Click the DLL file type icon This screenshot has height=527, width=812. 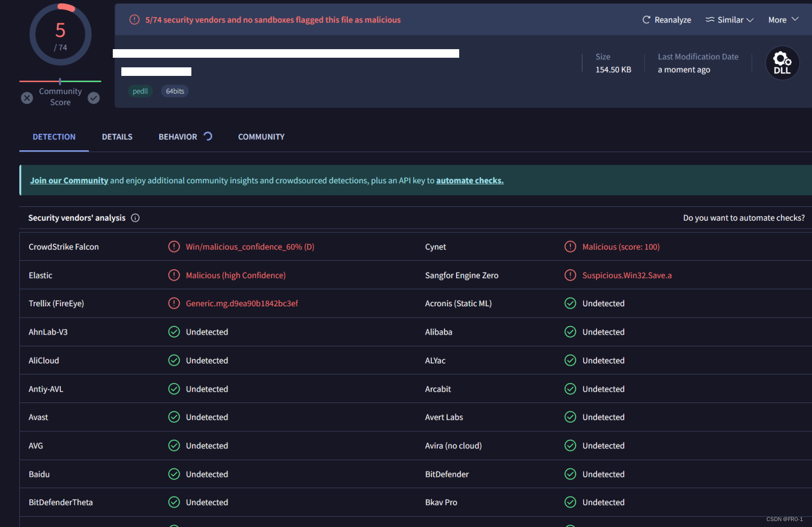[x=783, y=63]
